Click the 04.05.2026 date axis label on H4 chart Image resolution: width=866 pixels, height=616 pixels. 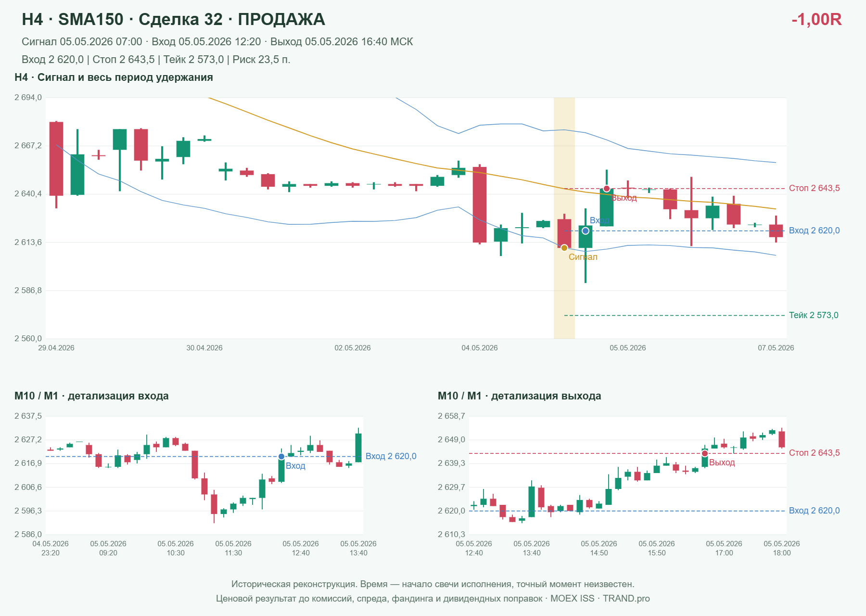(480, 348)
